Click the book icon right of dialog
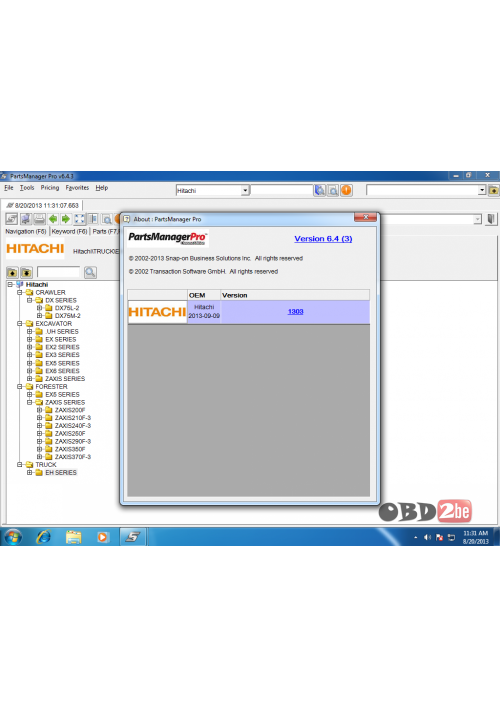The width and height of the screenshot is (500, 717). [491, 219]
